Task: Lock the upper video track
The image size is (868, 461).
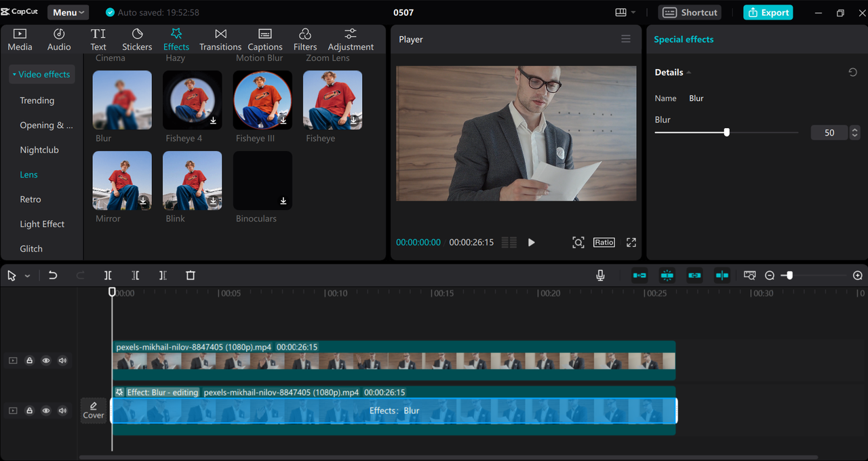Action: pos(30,361)
